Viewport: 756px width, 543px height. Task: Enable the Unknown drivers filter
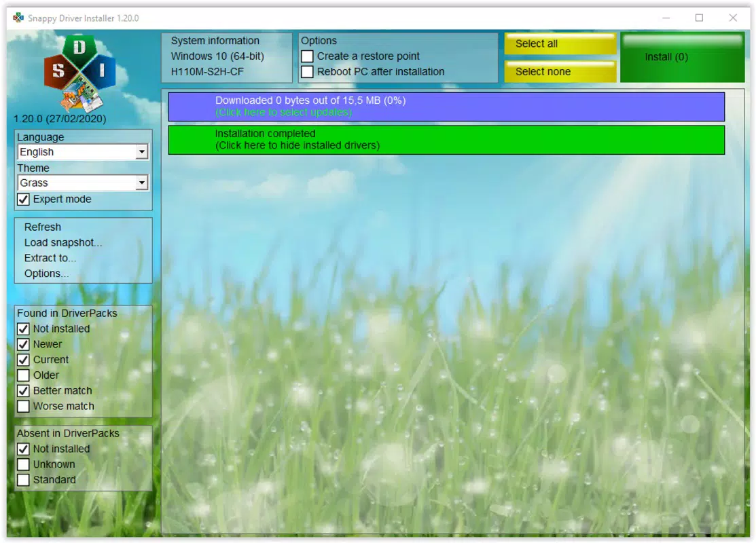pyautogui.click(x=23, y=464)
